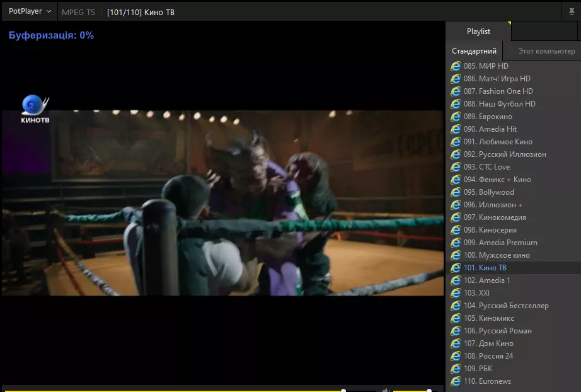
Task: Click the icon beside 100. Мужское кино
Action: pyautogui.click(x=456, y=255)
